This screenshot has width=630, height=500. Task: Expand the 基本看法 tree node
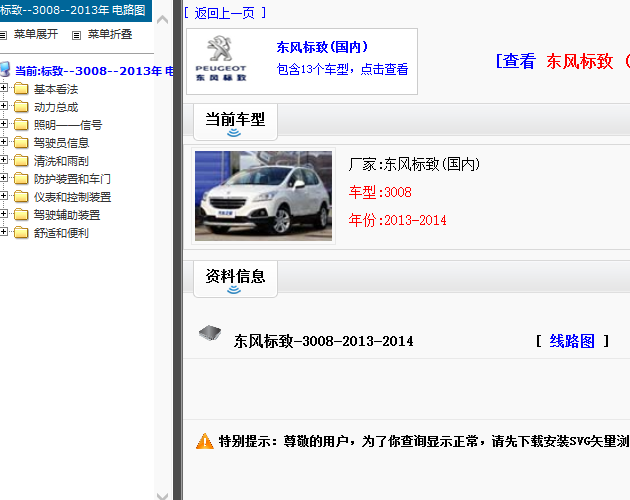click(x=3, y=88)
